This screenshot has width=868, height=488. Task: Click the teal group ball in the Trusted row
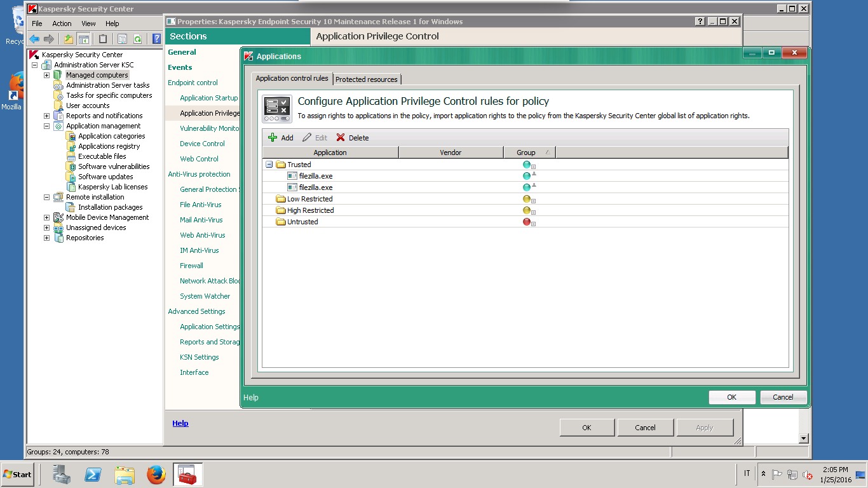pos(526,165)
